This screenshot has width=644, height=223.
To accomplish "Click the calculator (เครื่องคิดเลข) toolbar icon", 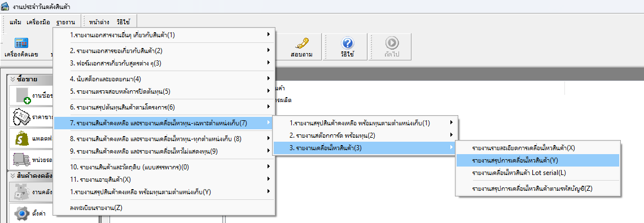I will click(21, 43).
